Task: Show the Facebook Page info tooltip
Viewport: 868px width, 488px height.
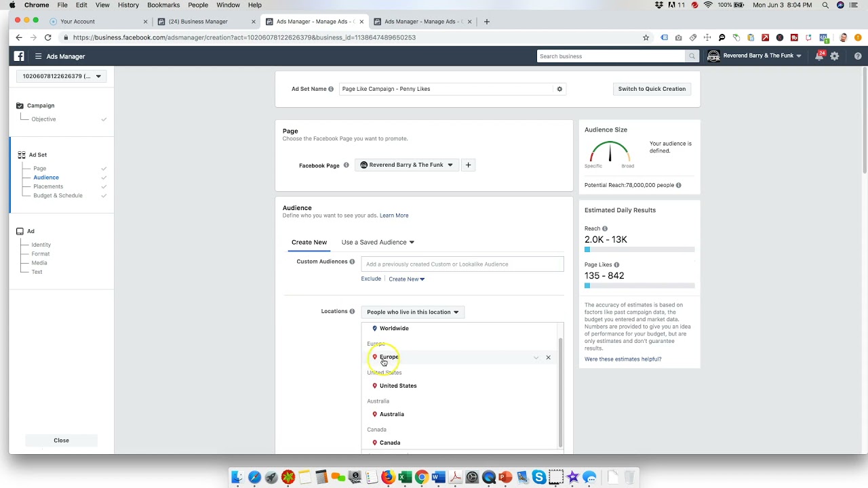Action: pyautogui.click(x=346, y=165)
